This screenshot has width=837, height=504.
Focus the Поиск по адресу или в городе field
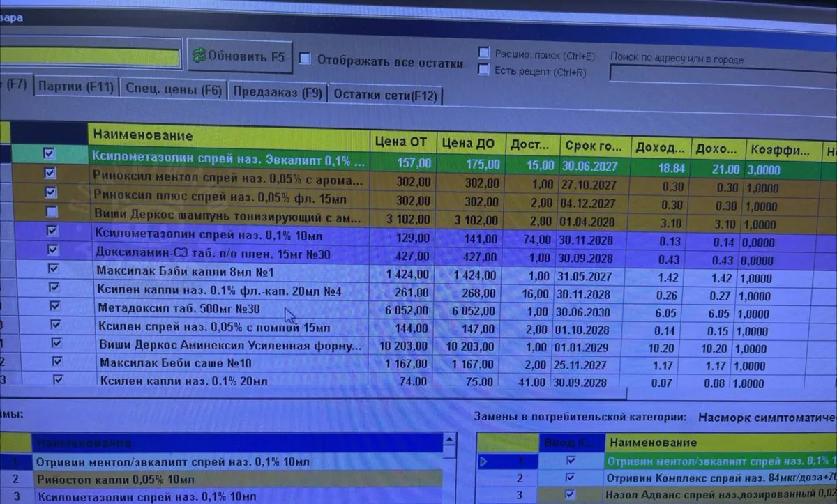723,75
